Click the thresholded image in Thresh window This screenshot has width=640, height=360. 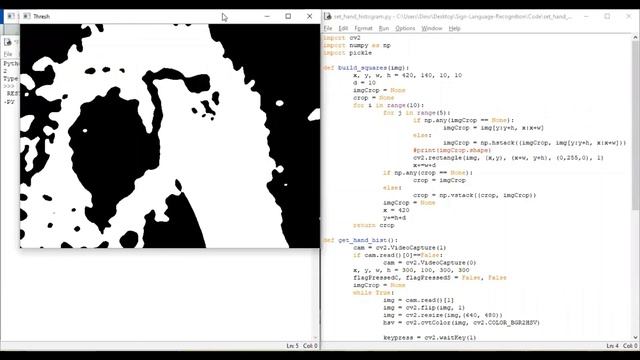coord(170,136)
